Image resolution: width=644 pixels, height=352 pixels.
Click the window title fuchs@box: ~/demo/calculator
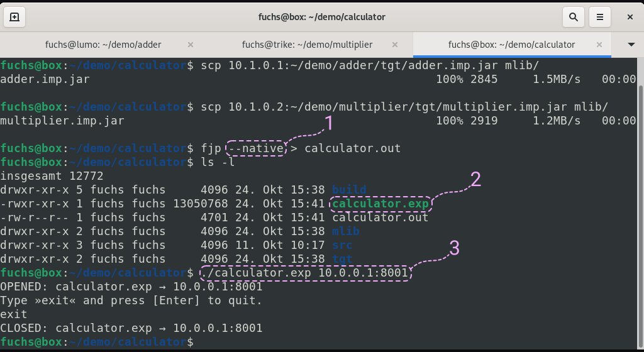pyautogui.click(x=321, y=17)
